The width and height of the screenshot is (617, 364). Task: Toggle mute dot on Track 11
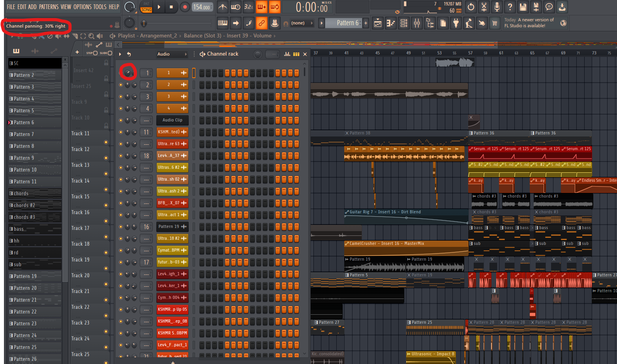pos(106,142)
